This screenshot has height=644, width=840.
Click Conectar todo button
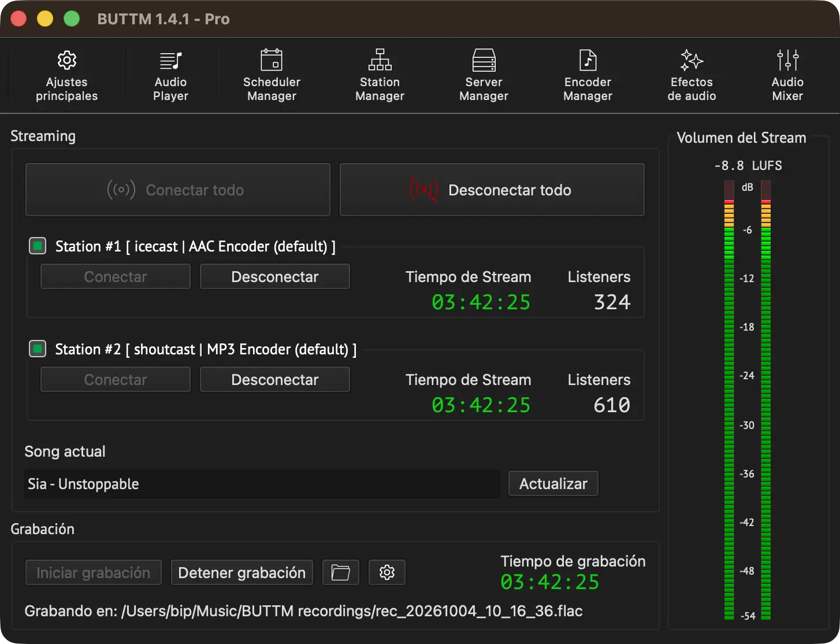tap(178, 190)
